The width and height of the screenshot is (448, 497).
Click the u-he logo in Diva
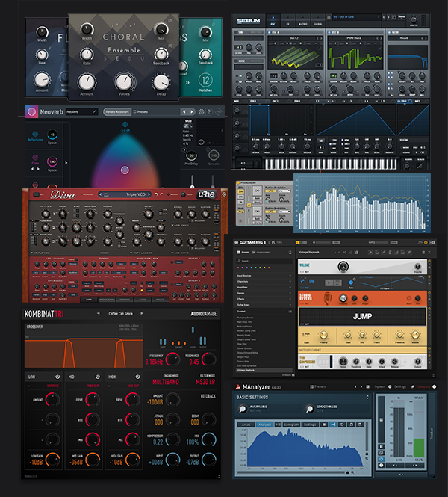coord(206,194)
